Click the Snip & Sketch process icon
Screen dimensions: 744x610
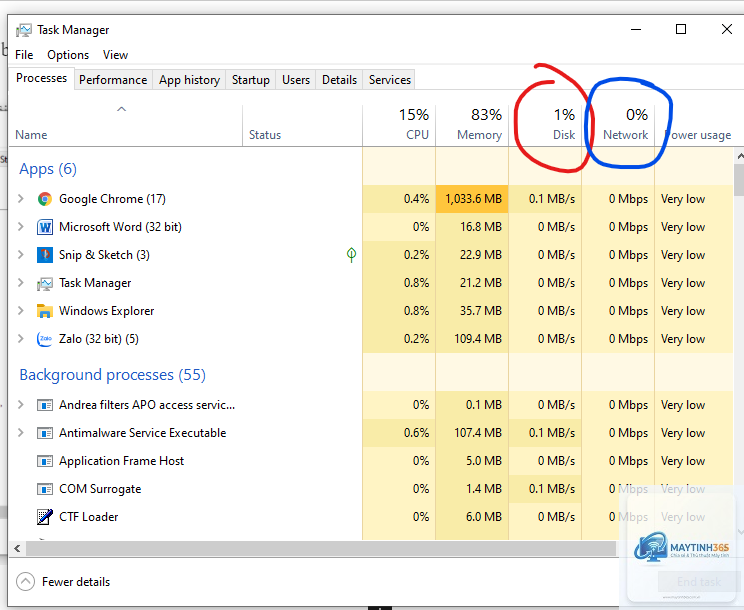(45, 255)
